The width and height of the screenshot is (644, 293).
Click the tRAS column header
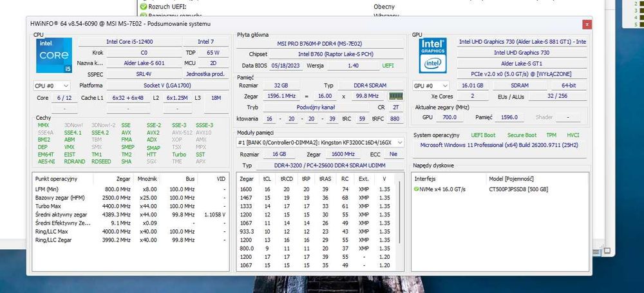(x=325, y=179)
